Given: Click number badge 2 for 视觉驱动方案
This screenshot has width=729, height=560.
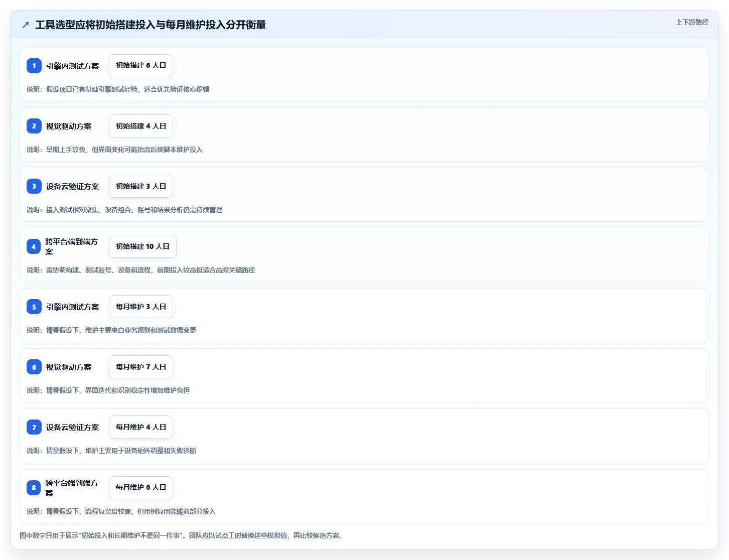Looking at the screenshot, I should coord(34,126).
